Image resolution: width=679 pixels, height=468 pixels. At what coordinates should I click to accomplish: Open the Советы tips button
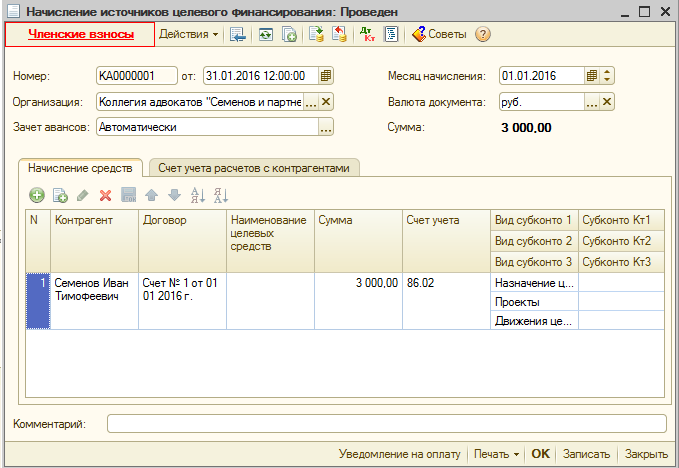click(439, 34)
